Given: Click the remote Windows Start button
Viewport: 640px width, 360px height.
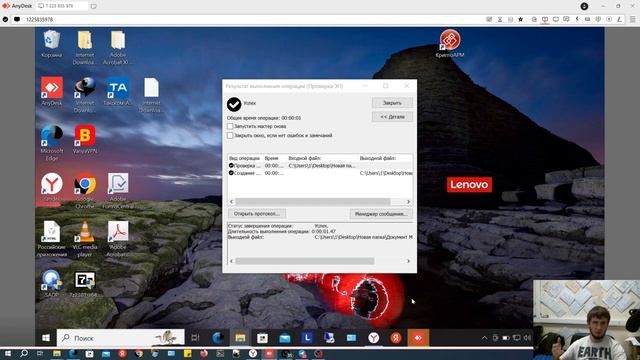Looking at the screenshot, I should pos(46,338).
